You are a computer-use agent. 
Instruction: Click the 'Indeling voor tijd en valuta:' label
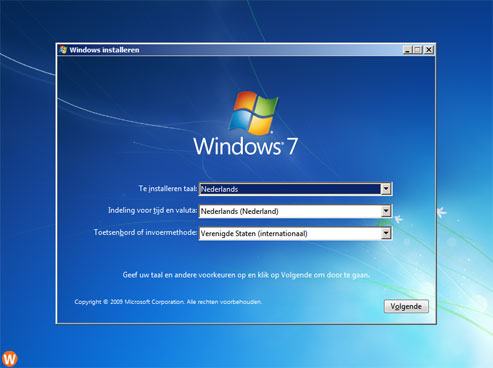[152, 211]
